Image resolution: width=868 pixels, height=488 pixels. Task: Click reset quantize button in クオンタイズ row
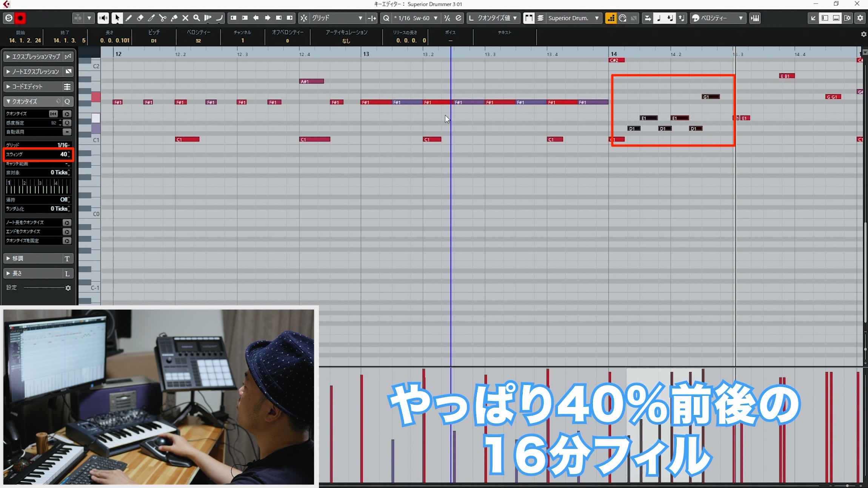pos(54,114)
